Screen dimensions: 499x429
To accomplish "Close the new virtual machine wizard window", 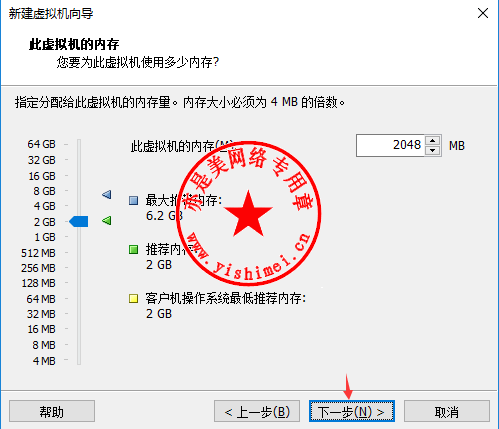I will pyautogui.click(x=483, y=13).
